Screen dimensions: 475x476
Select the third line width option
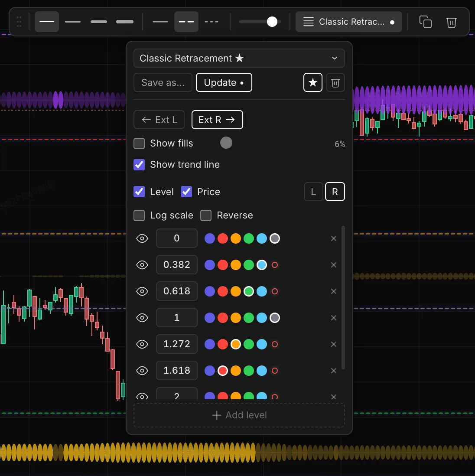[x=99, y=22]
